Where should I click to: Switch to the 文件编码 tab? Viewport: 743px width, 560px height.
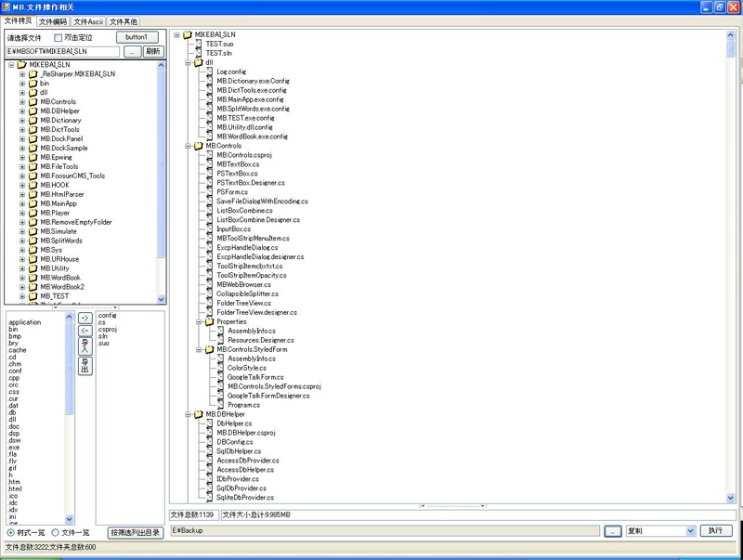tap(53, 21)
